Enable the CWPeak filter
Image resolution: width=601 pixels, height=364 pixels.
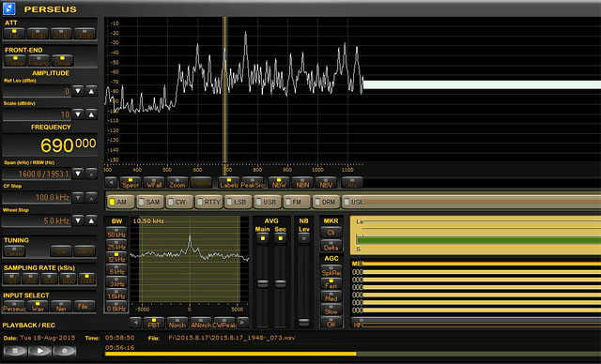pos(224,323)
